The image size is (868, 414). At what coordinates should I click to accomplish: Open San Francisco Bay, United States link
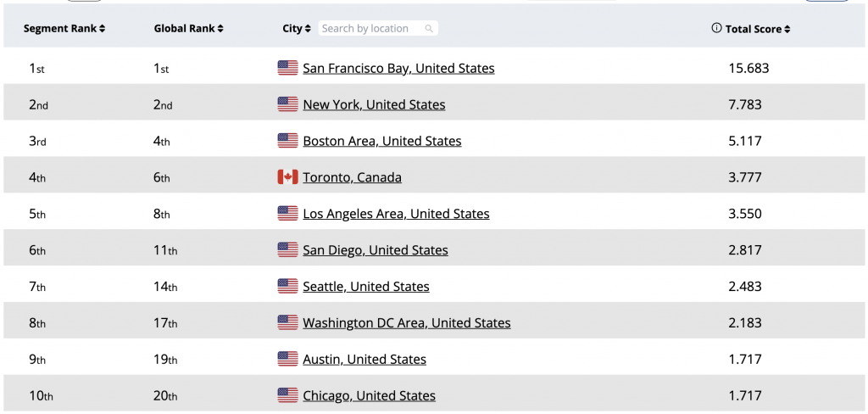[398, 68]
